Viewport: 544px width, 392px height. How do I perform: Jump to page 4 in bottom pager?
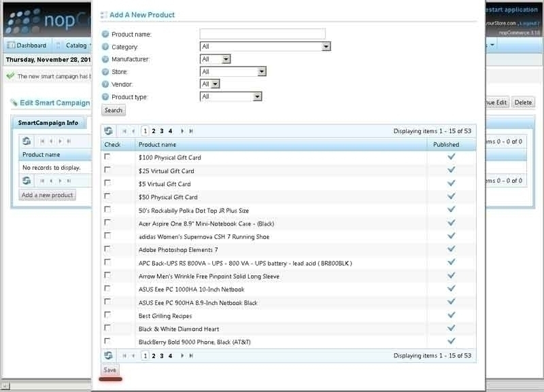[171, 356]
